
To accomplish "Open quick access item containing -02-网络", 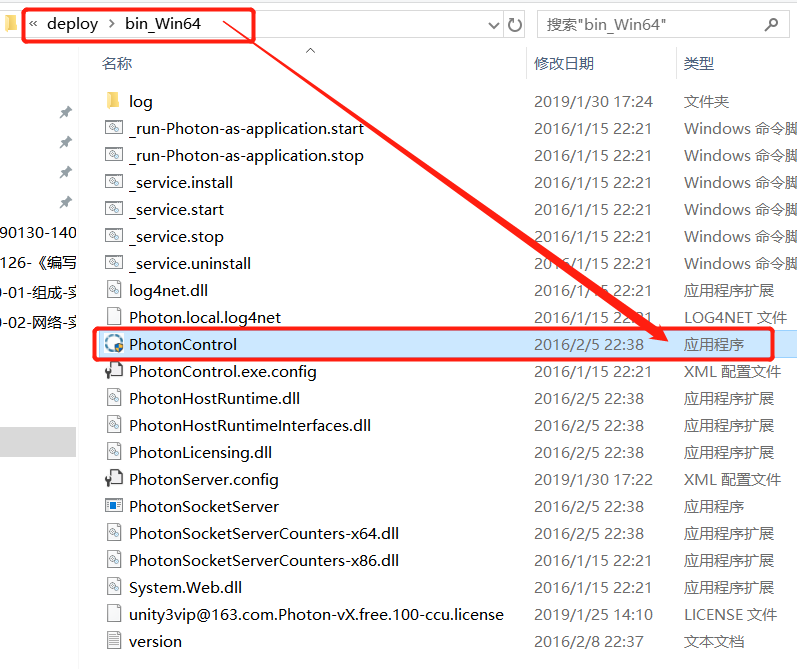I will (x=38, y=323).
